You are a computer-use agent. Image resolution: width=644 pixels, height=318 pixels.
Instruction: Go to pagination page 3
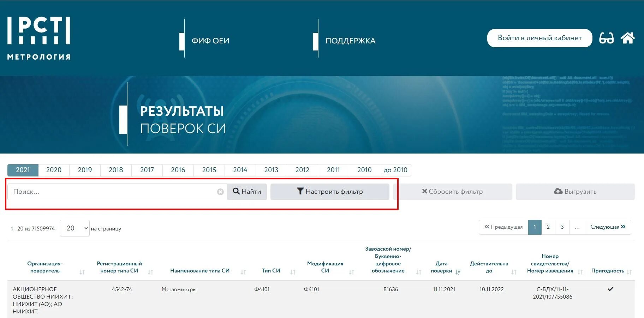[562, 227]
